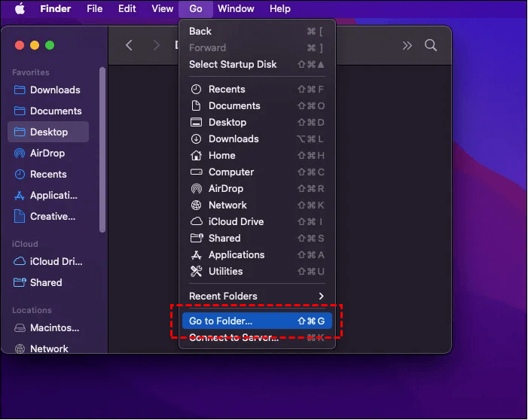This screenshot has height=420, width=528.
Task: Go back with the Finder toolbar arrow
Action: pyautogui.click(x=129, y=45)
